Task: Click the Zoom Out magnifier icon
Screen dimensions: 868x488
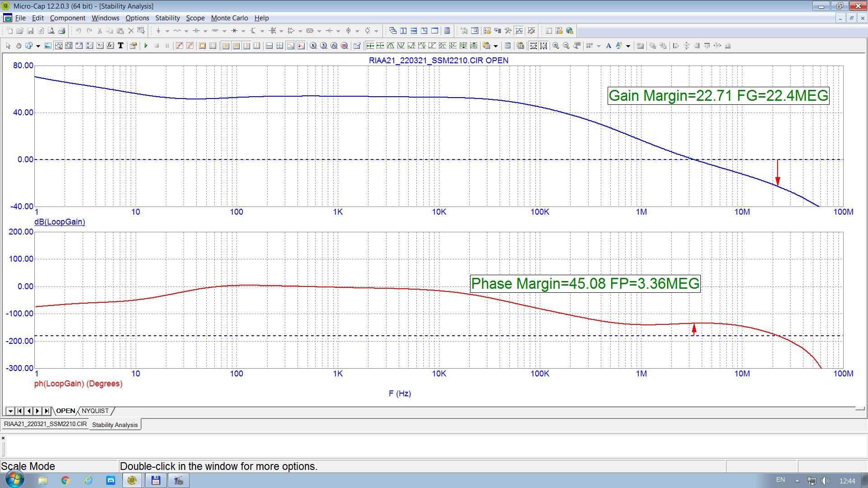Action: 566,46
